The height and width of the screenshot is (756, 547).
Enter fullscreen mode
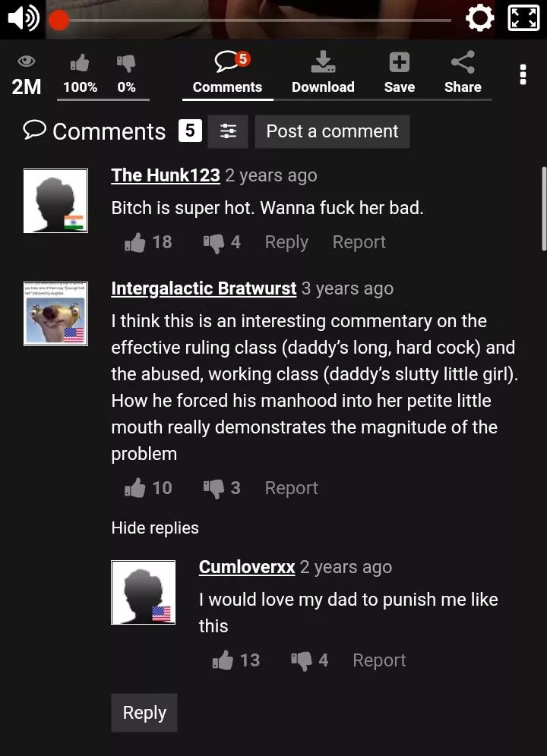pos(523,18)
